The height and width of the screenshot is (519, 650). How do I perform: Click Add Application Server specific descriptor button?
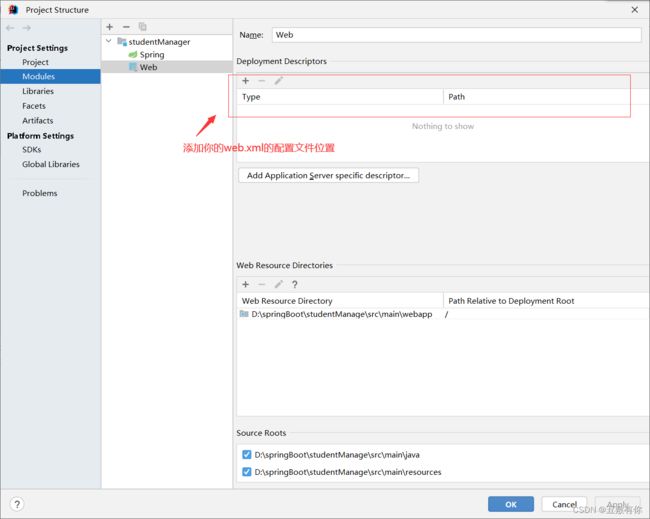[x=328, y=175]
